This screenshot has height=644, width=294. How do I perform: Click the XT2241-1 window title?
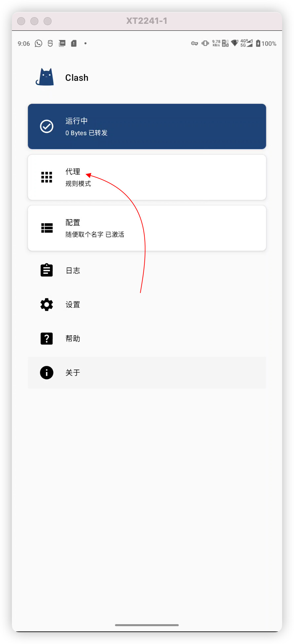147,21
